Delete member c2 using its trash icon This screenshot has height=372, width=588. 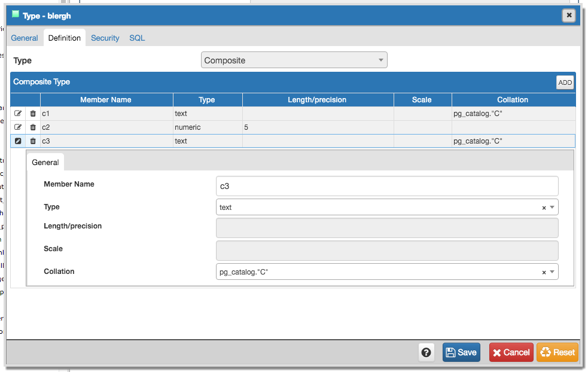33,127
